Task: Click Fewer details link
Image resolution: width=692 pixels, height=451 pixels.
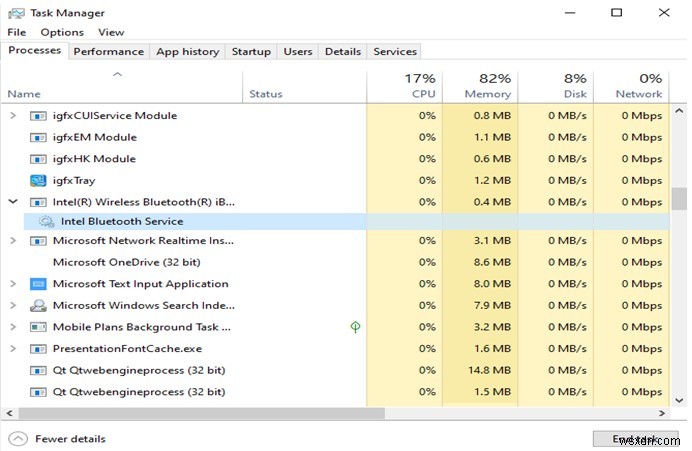Action: [70, 439]
